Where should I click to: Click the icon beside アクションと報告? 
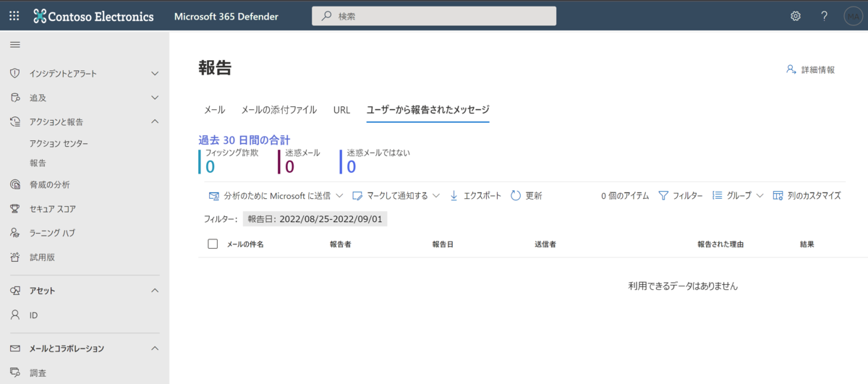[x=14, y=121]
